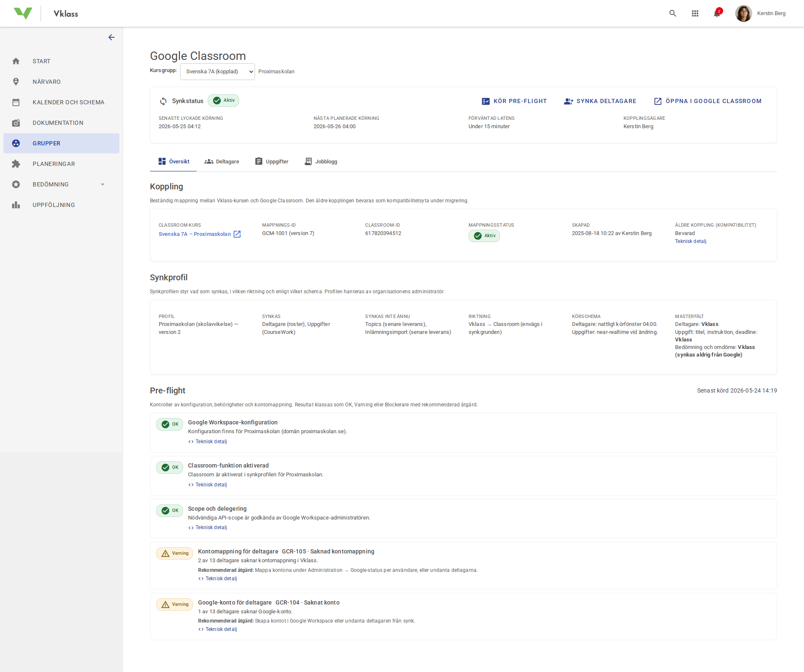Open Teknisk detalj for Scope och delegering
This screenshot has width=804, height=672.
click(208, 527)
